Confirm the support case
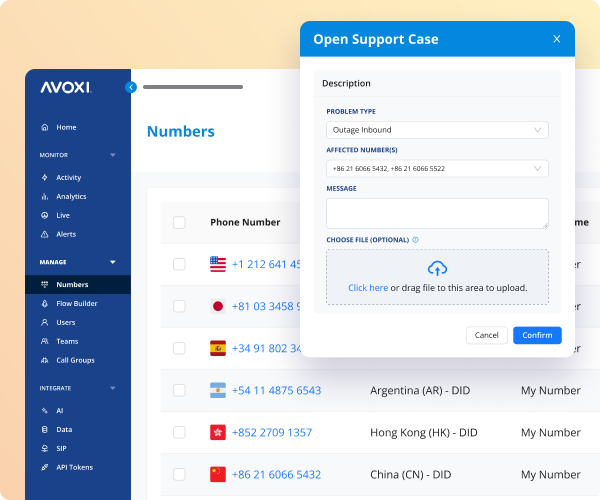 [x=537, y=336]
